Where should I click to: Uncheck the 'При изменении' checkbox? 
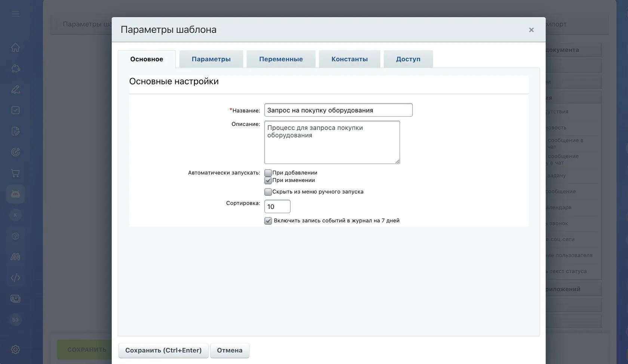268,181
